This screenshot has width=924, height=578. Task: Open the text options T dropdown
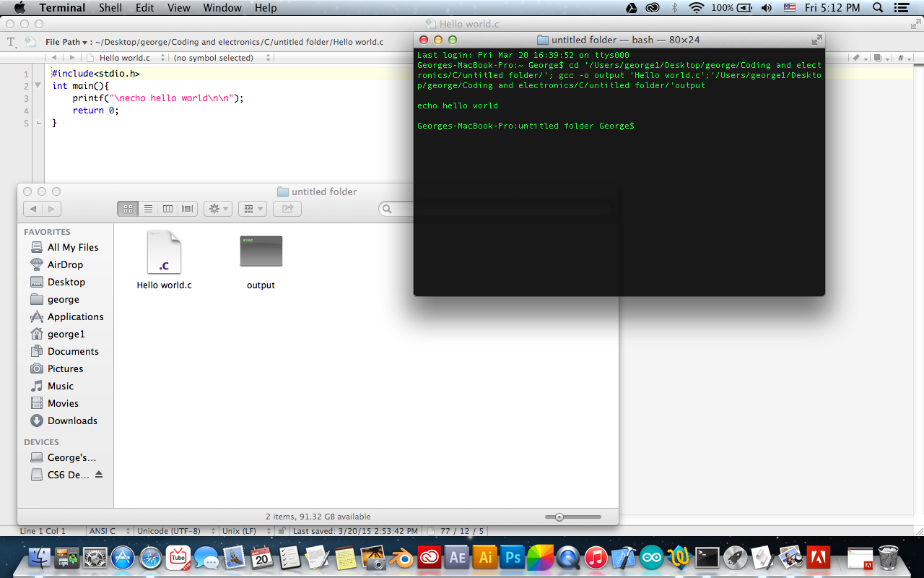tap(12, 42)
